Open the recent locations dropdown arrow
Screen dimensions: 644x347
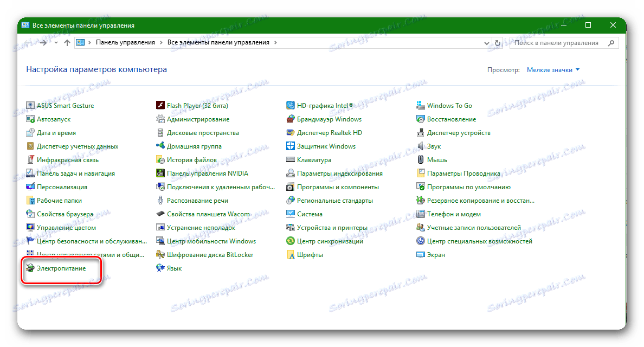pyautogui.click(x=56, y=43)
